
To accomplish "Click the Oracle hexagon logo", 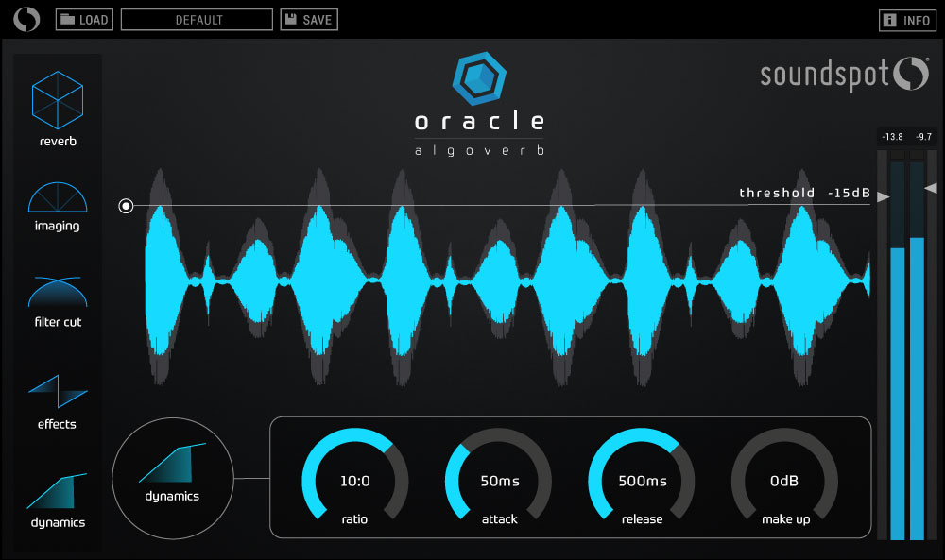I will point(479,78).
